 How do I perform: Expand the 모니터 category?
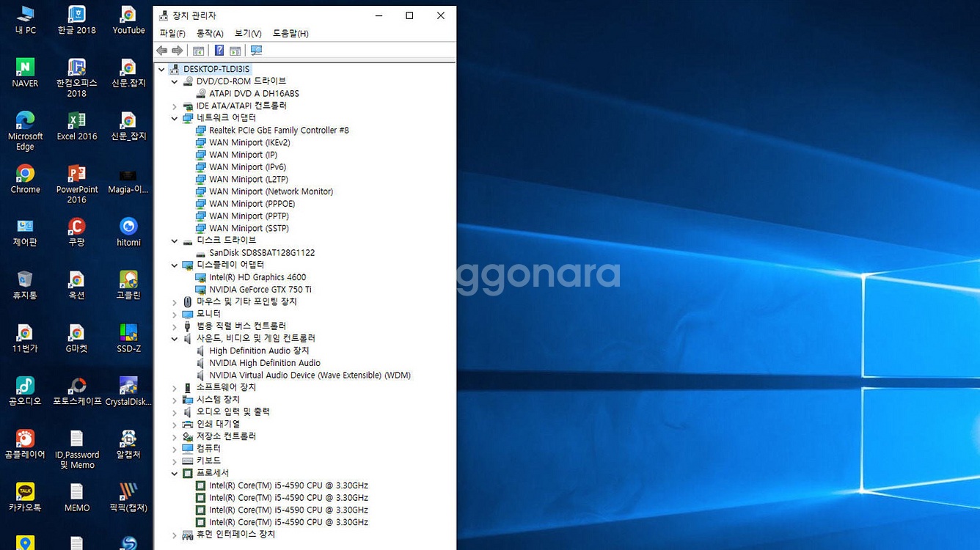[175, 314]
